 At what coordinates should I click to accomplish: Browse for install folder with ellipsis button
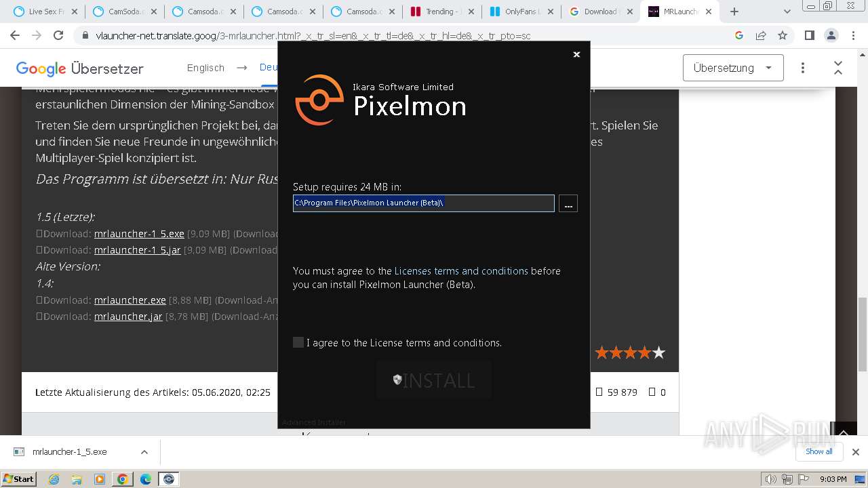[x=568, y=203]
